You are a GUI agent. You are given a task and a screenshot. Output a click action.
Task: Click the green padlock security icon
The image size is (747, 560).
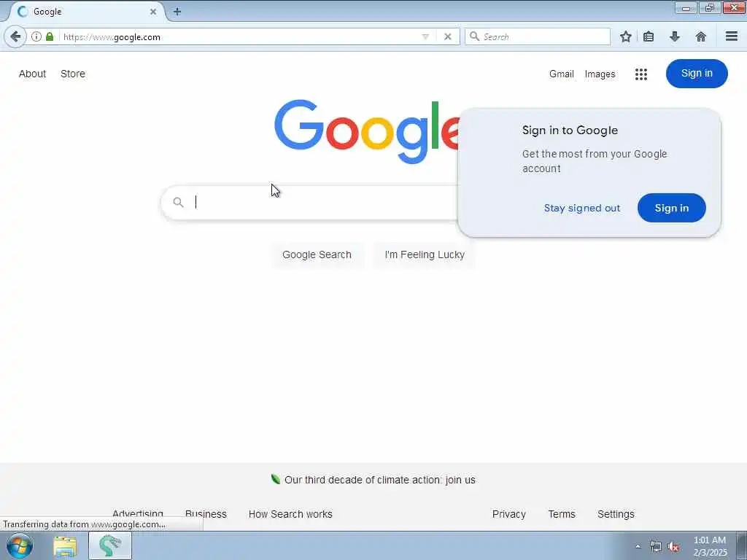pyautogui.click(x=50, y=36)
